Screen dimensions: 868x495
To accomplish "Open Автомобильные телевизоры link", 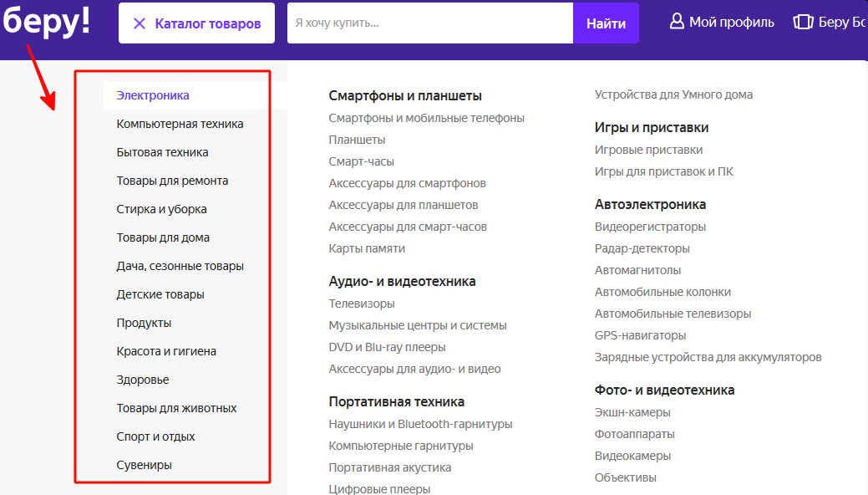I will [673, 314].
